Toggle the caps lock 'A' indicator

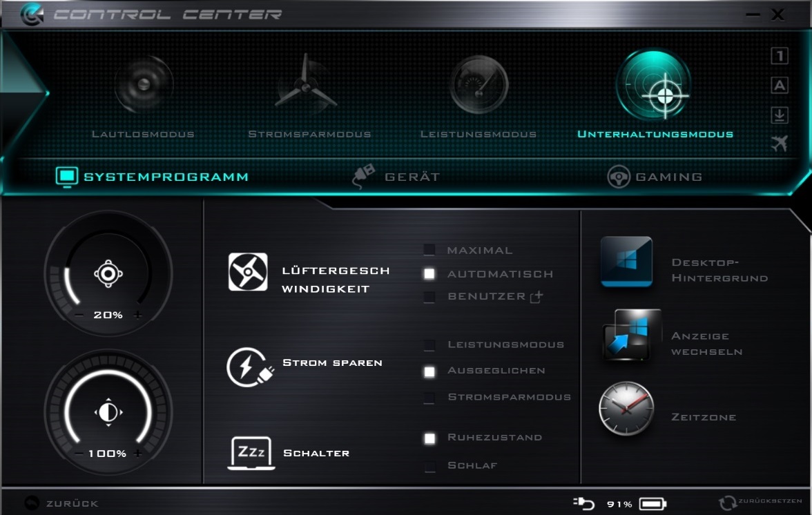tap(780, 86)
